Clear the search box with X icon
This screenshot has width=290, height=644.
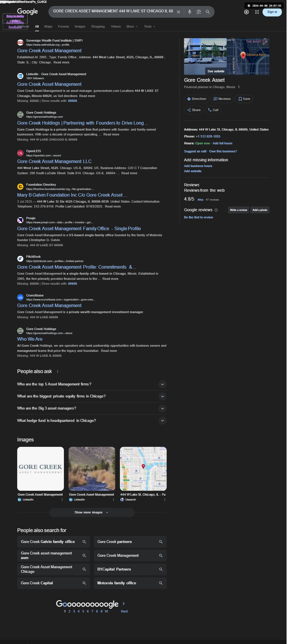[x=178, y=12]
